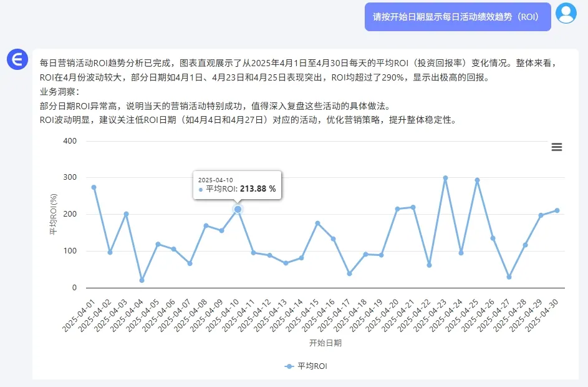Click the 平均ROI(%) y-axis title

(x=53, y=214)
